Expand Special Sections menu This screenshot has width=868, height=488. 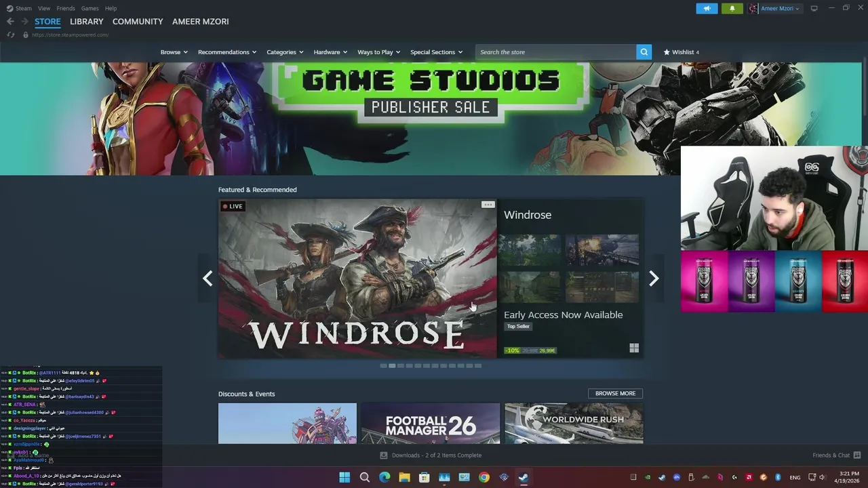(436, 52)
